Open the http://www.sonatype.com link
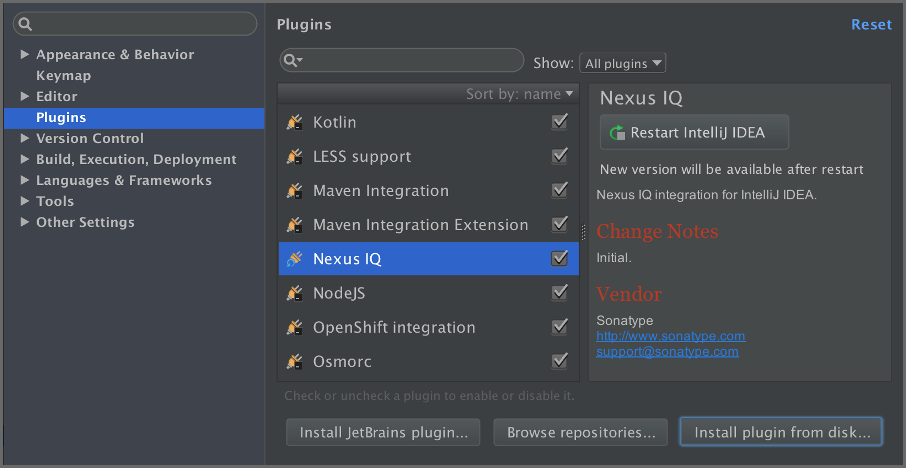 [670, 336]
